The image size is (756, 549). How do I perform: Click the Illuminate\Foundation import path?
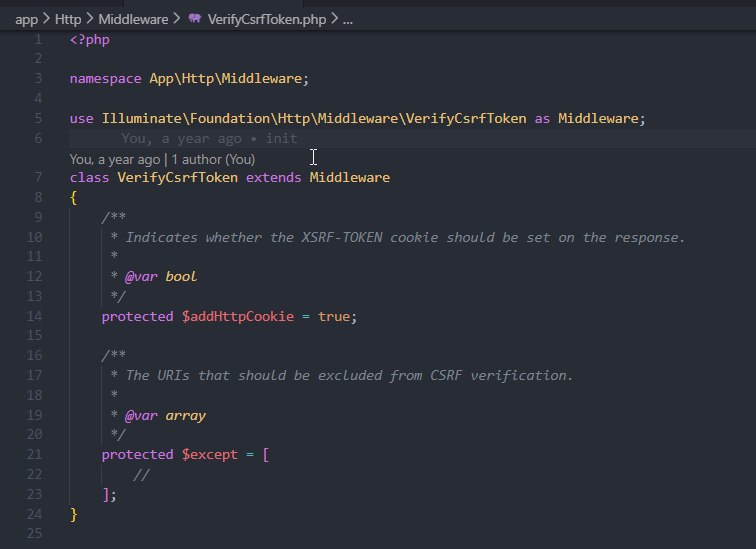pos(314,119)
